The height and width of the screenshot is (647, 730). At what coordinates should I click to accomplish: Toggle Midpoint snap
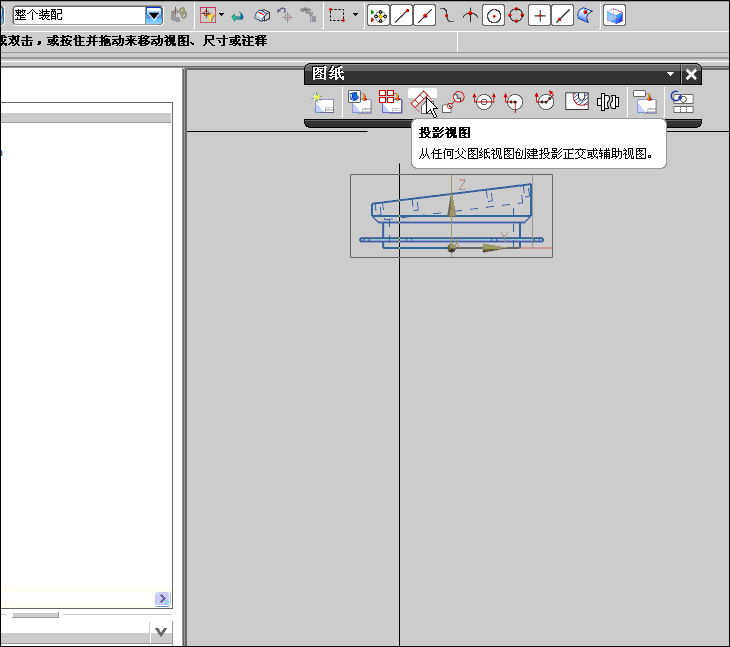424,16
